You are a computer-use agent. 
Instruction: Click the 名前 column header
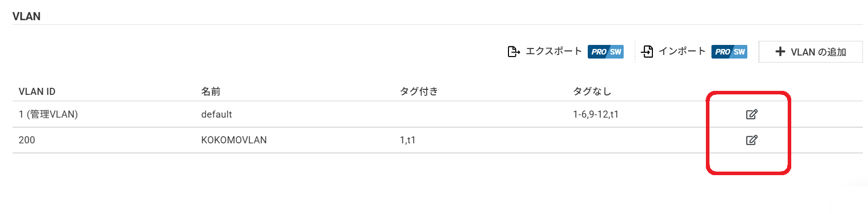[x=211, y=91]
